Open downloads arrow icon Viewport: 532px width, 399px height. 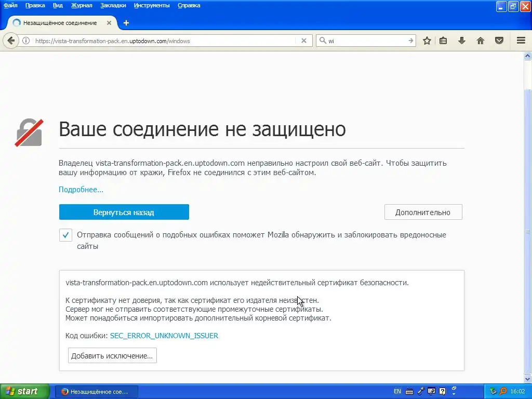coord(462,41)
